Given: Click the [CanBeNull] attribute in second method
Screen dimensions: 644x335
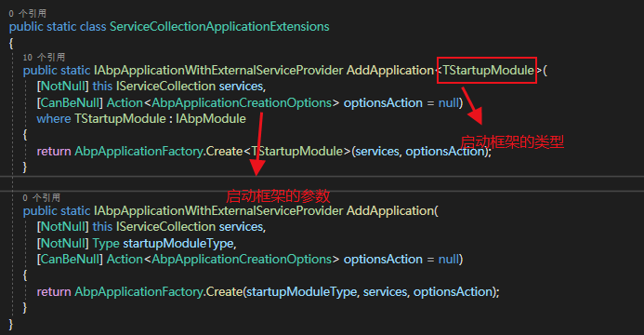Looking at the screenshot, I should point(70,260).
